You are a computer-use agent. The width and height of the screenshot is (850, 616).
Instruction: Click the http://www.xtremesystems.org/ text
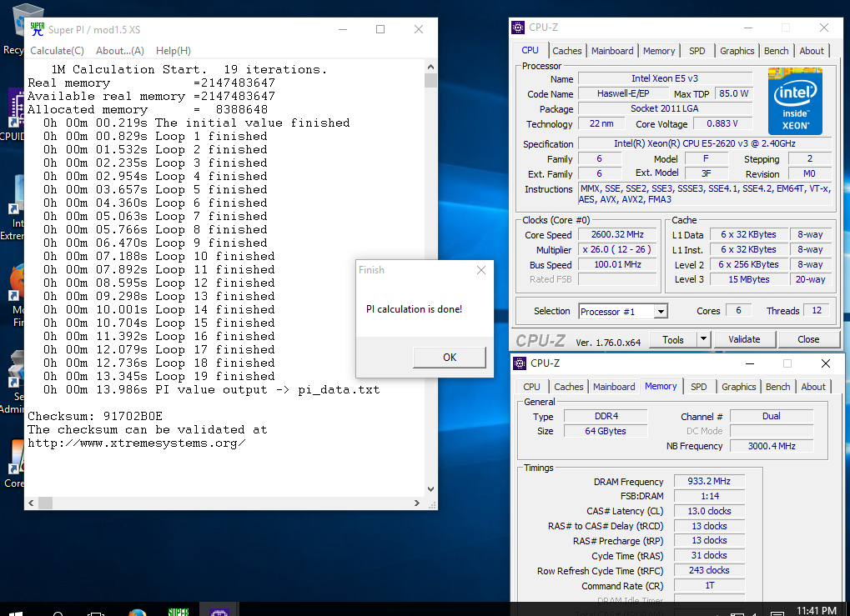(137, 443)
